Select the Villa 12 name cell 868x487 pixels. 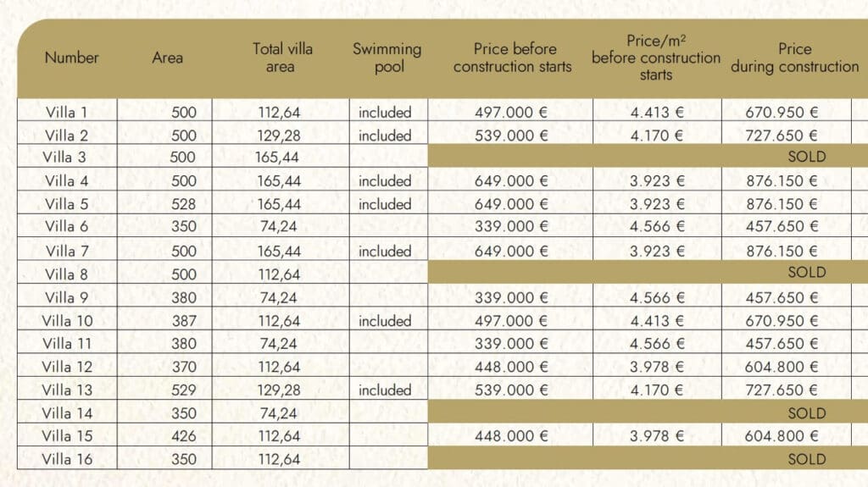pyautogui.click(x=67, y=367)
